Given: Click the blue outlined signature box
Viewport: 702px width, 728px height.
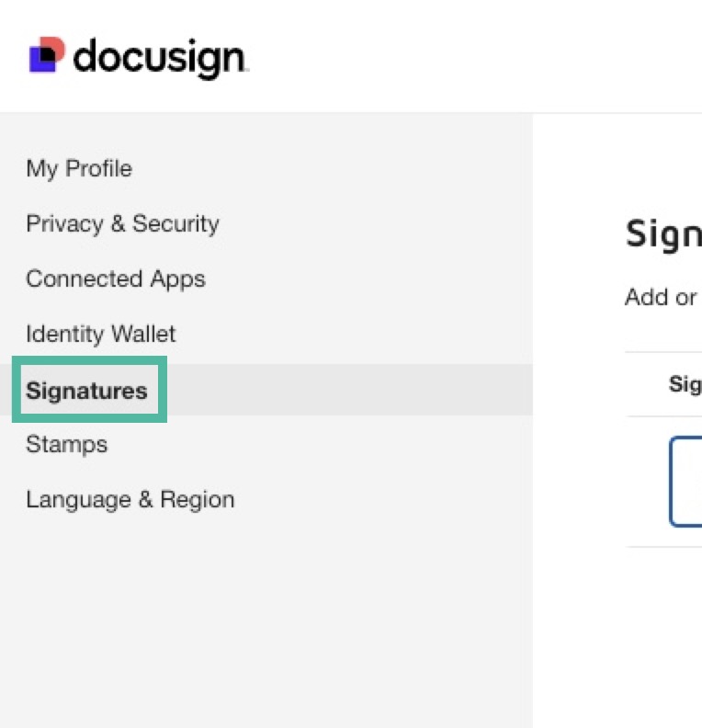Looking at the screenshot, I should [x=685, y=482].
